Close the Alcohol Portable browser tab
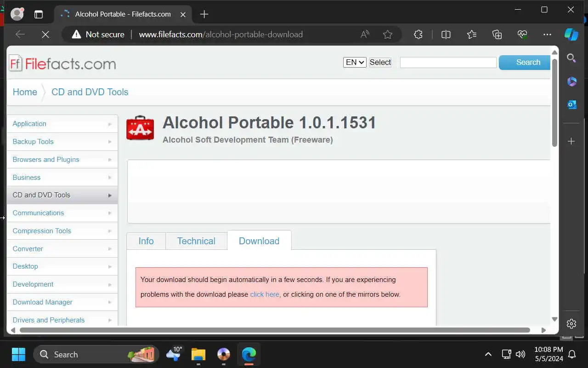Screen dimensions: 588x368 [183, 14]
